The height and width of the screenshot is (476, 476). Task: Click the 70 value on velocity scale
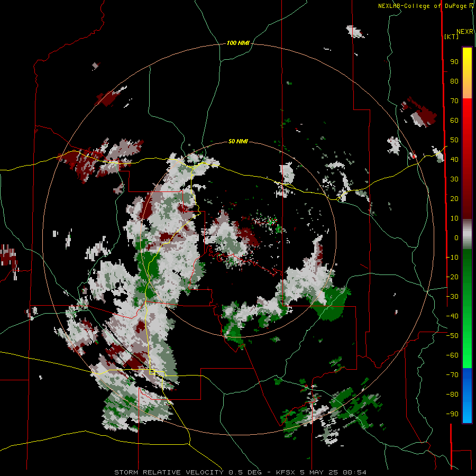(454, 101)
